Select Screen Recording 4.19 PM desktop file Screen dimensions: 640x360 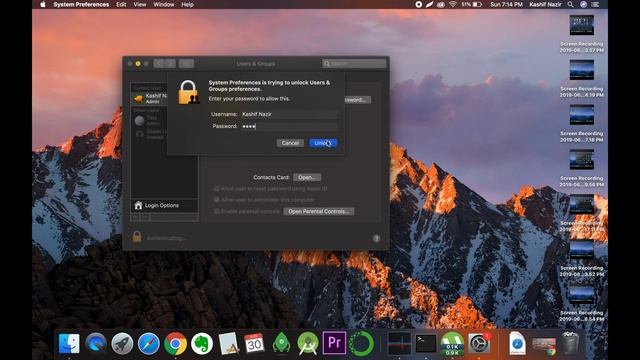[582, 79]
